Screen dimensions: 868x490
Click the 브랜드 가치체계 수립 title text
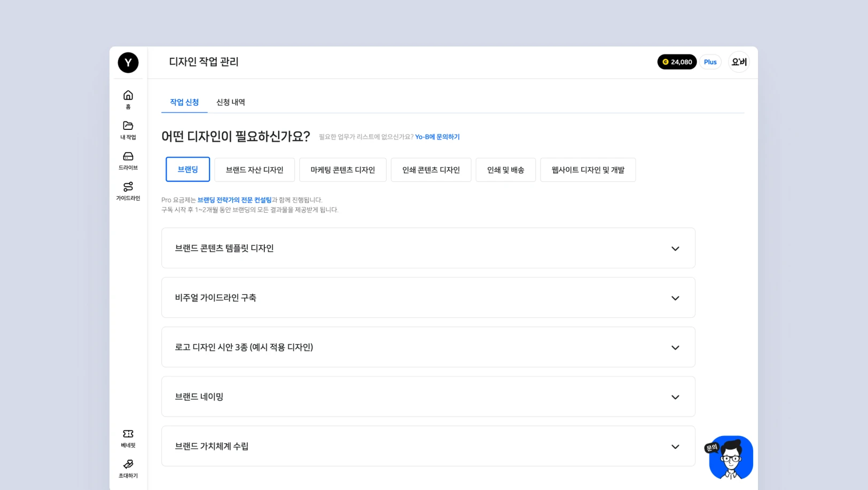[x=212, y=446]
